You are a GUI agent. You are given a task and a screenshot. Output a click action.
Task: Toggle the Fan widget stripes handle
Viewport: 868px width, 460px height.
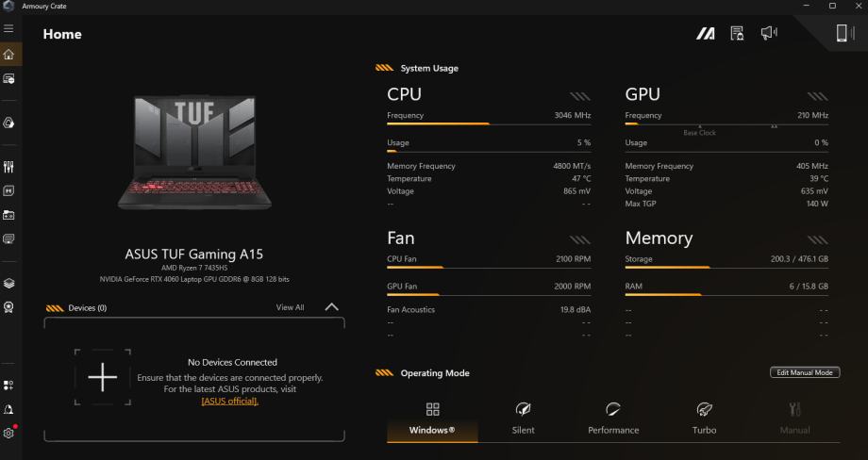[580, 240]
